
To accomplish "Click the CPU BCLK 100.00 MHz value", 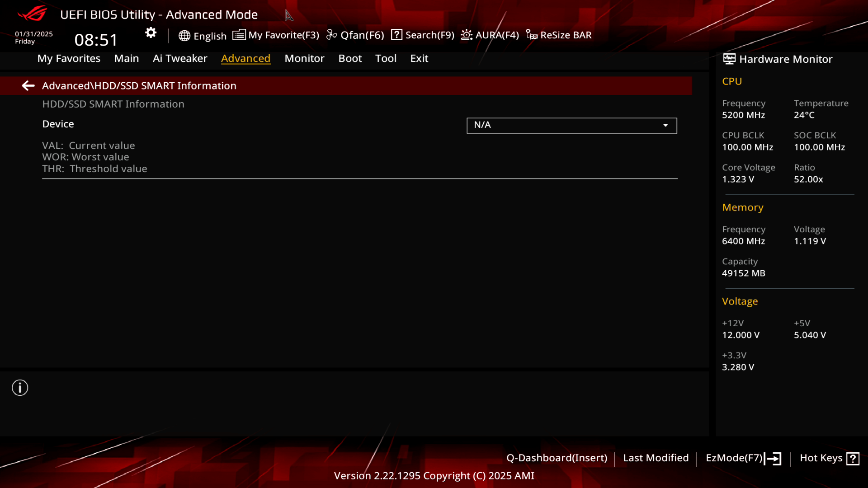I will click(747, 147).
